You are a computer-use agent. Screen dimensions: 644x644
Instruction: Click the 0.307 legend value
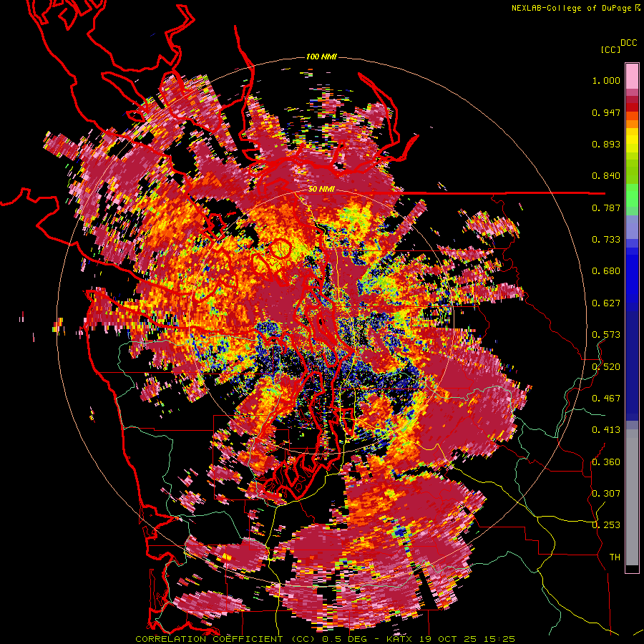[606, 493]
